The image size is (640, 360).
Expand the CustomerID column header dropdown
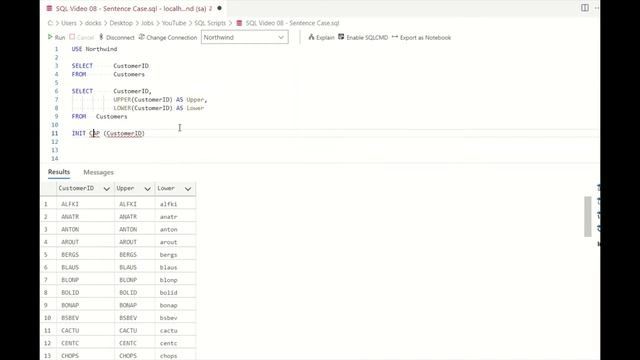(107, 189)
